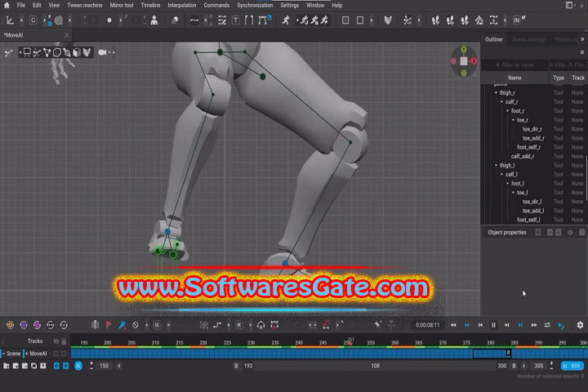Open the viewport camera options

[102, 52]
